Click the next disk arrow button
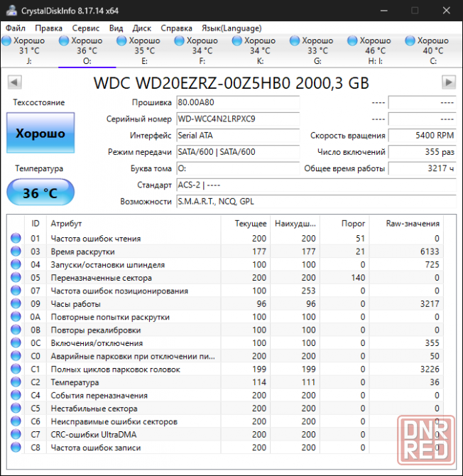This screenshot has width=463, height=476. point(448,82)
